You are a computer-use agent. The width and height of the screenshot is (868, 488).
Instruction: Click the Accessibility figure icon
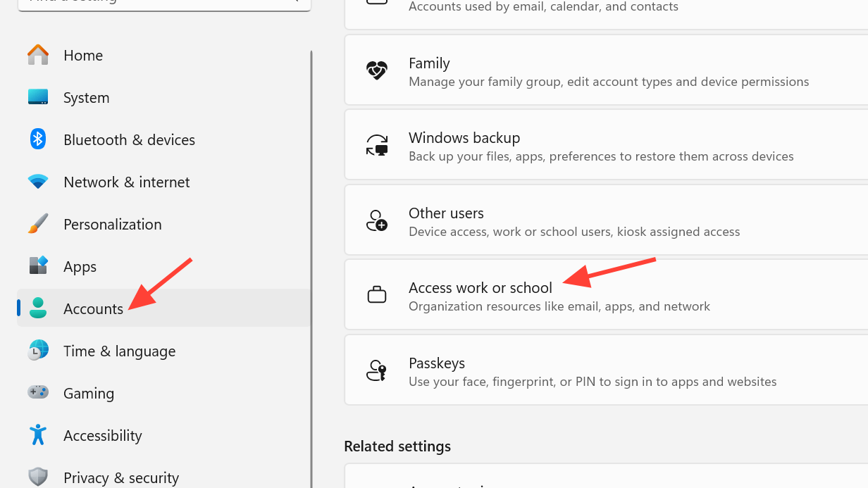point(38,435)
